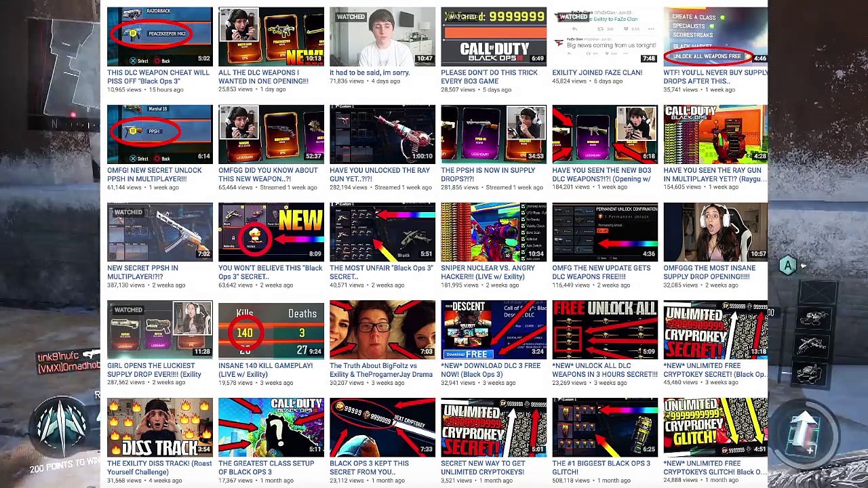The height and width of the screenshot is (488, 868).
Task: Open thumbnail for "WTF! YOU'LL NEVER BUY SUPPLY DROPS"
Action: [715, 37]
